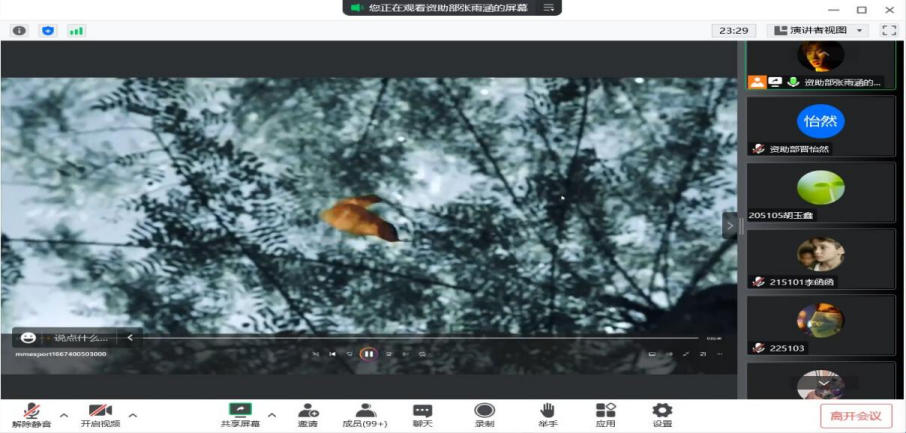The width and height of the screenshot is (906, 433).
Task: Raise hand with 举手
Action: coord(547,415)
